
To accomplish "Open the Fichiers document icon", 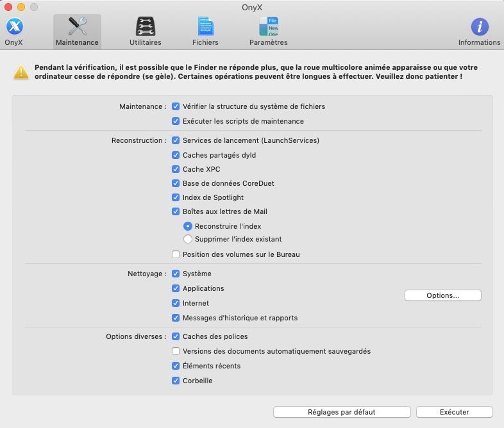I will click(205, 26).
